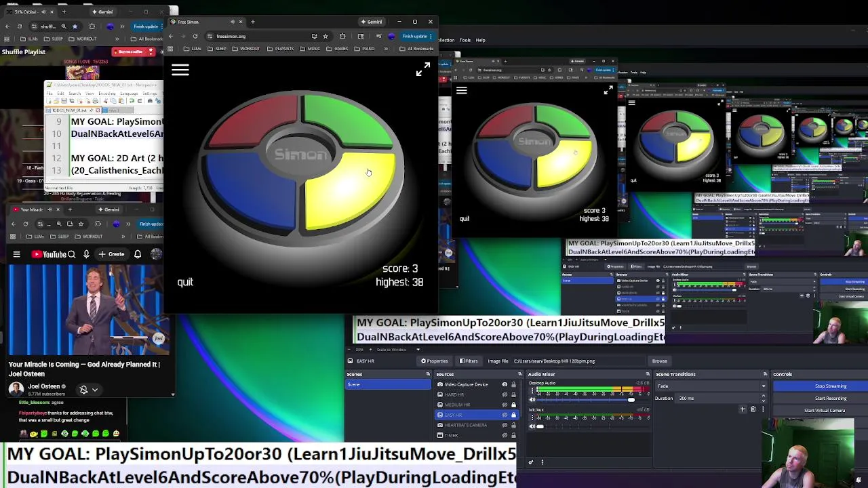
Task: Toggle fullscreen in the Free Simon game
Action: (x=422, y=69)
